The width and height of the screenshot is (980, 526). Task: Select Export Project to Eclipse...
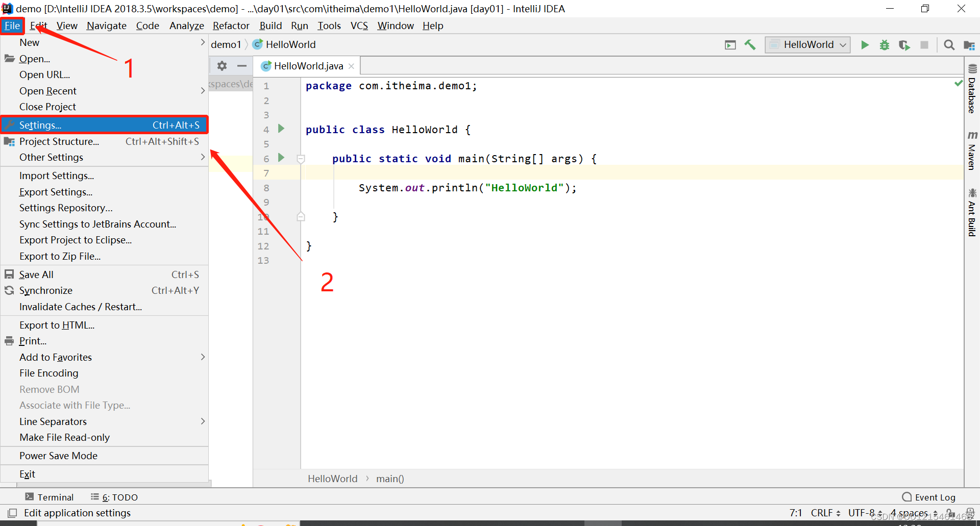105,240
